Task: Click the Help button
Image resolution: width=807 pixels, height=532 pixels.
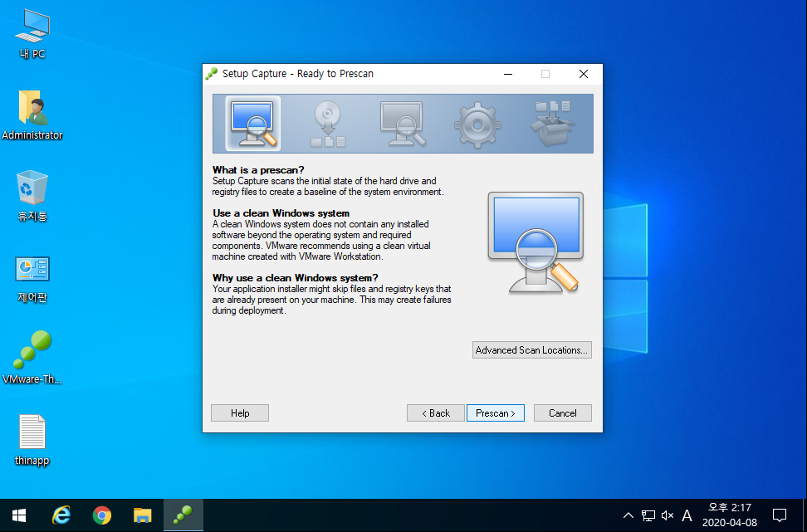Action: tap(240, 413)
